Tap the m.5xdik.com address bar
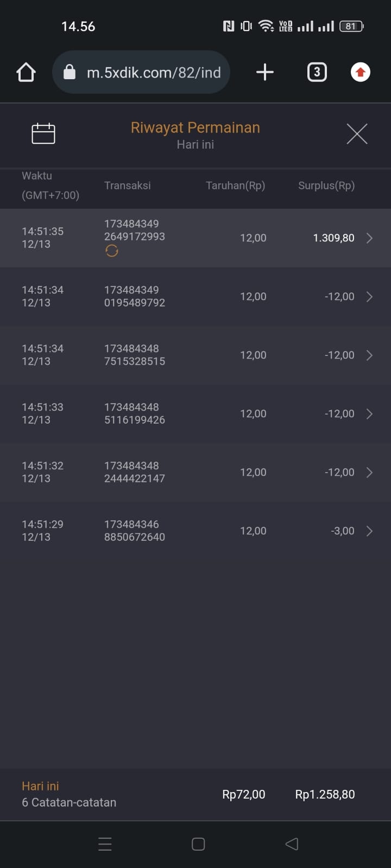The image size is (391, 868). [x=154, y=72]
